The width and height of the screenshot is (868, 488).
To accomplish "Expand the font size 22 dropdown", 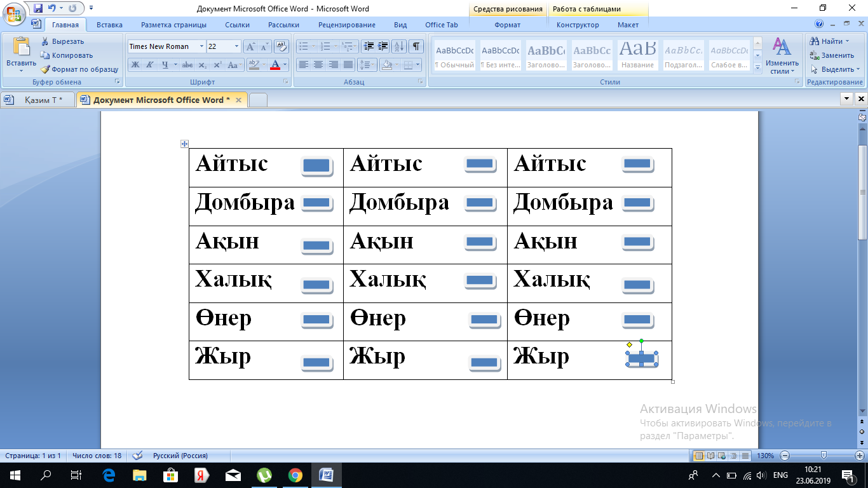I will [237, 46].
